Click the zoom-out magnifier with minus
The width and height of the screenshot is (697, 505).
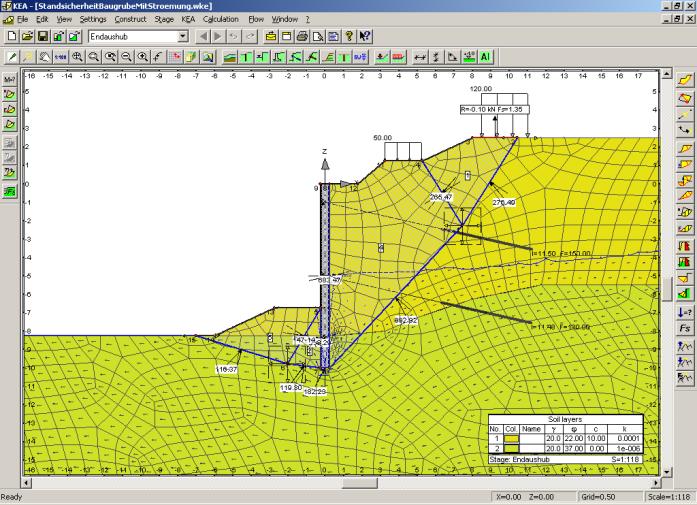tap(126, 57)
